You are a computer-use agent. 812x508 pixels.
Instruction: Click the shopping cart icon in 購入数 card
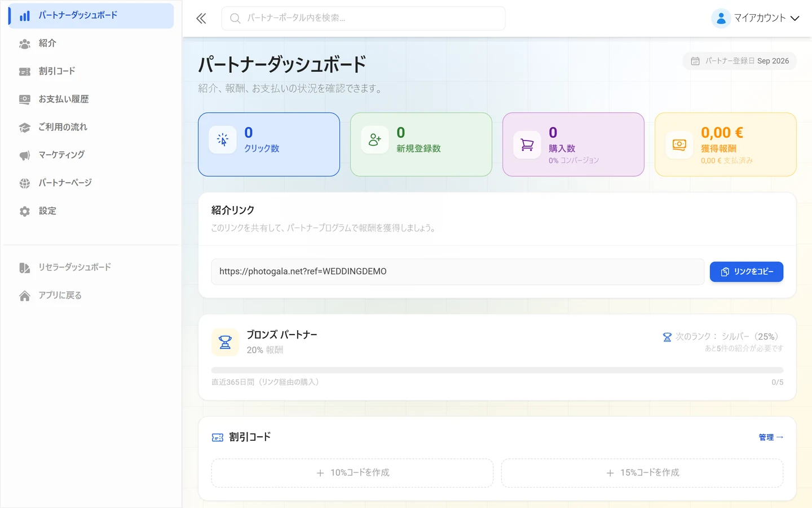point(527,145)
